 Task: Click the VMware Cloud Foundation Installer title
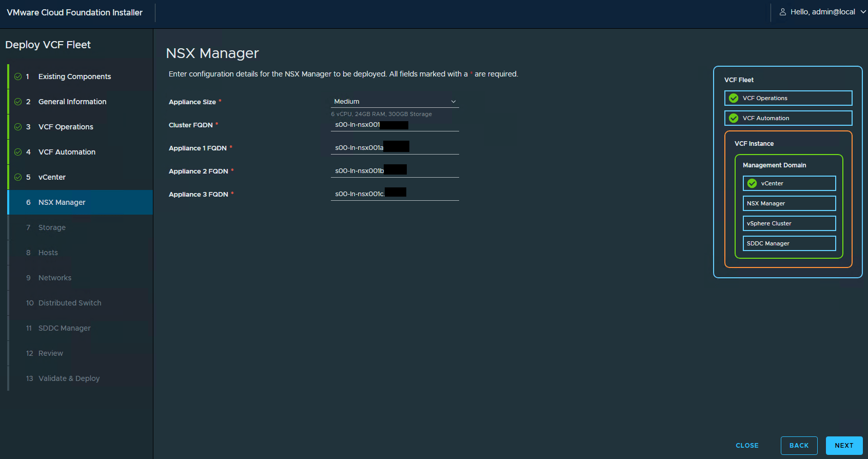tap(74, 12)
